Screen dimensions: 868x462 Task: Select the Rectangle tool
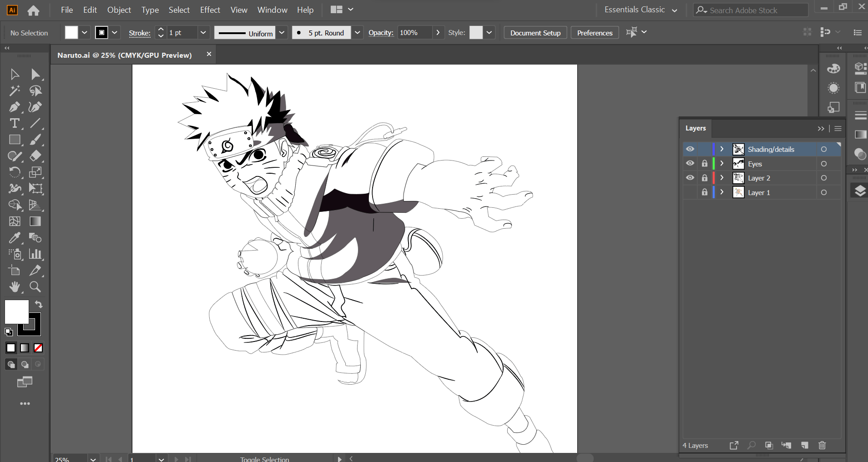point(15,140)
